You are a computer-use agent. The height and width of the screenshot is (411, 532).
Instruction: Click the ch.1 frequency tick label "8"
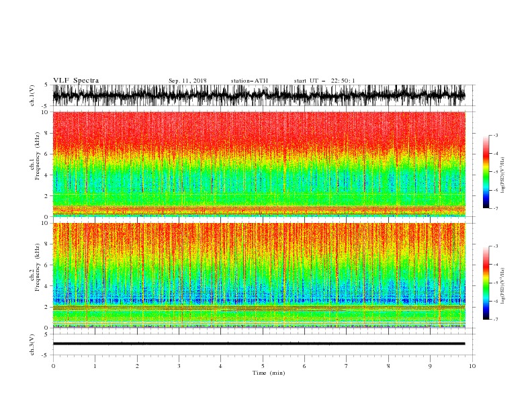46,133
